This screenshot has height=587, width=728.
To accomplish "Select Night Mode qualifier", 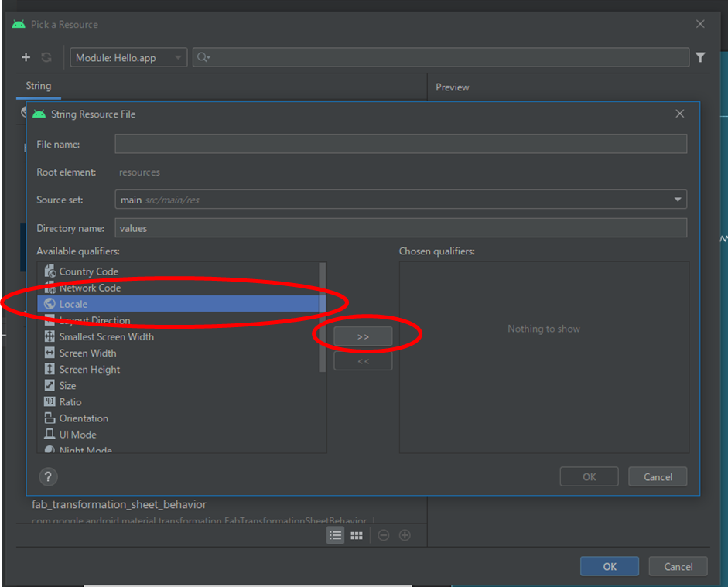I will 178,449.
